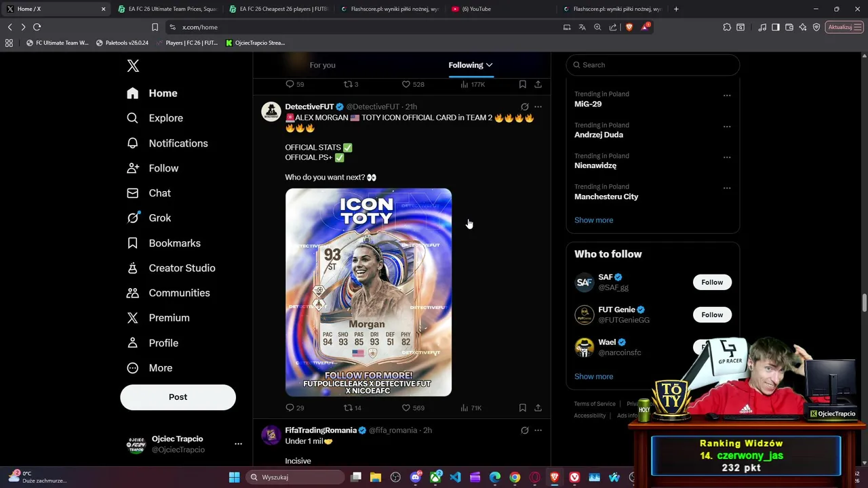Open the Alex Morgan TOTY card image

[368, 292]
